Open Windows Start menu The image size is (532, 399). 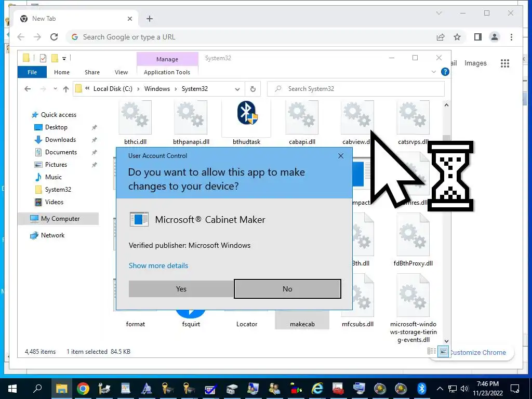click(x=12, y=389)
